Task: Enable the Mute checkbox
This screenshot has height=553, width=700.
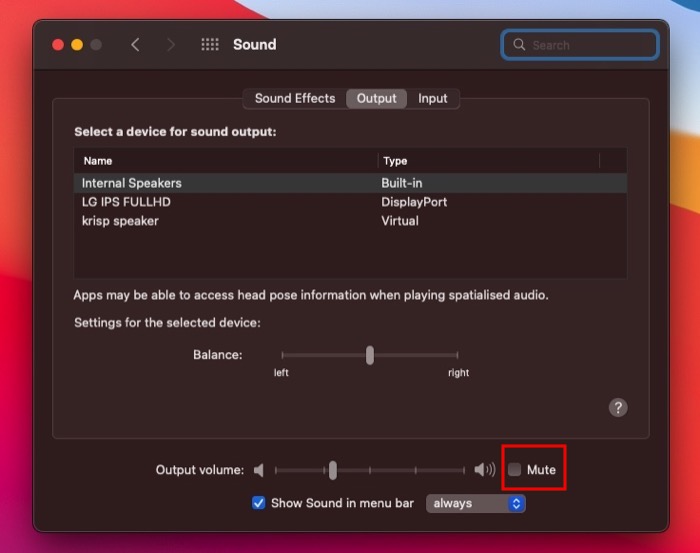Action: pyautogui.click(x=515, y=470)
